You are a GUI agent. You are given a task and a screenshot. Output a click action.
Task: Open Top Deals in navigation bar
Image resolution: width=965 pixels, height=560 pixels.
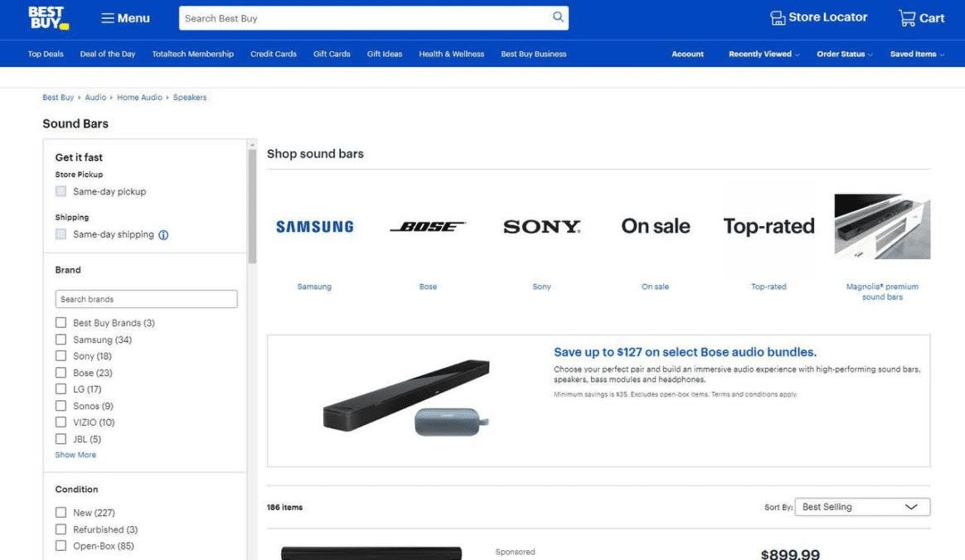click(46, 55)
